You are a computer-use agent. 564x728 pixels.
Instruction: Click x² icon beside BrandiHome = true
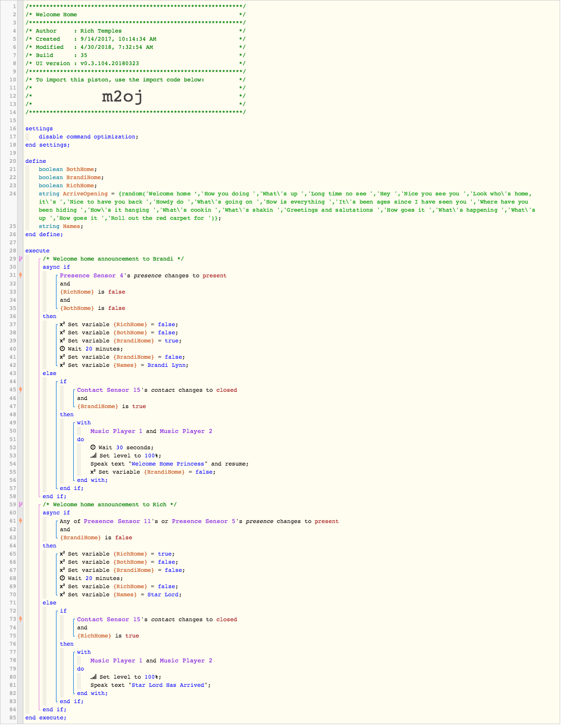(x=62, y=341)
